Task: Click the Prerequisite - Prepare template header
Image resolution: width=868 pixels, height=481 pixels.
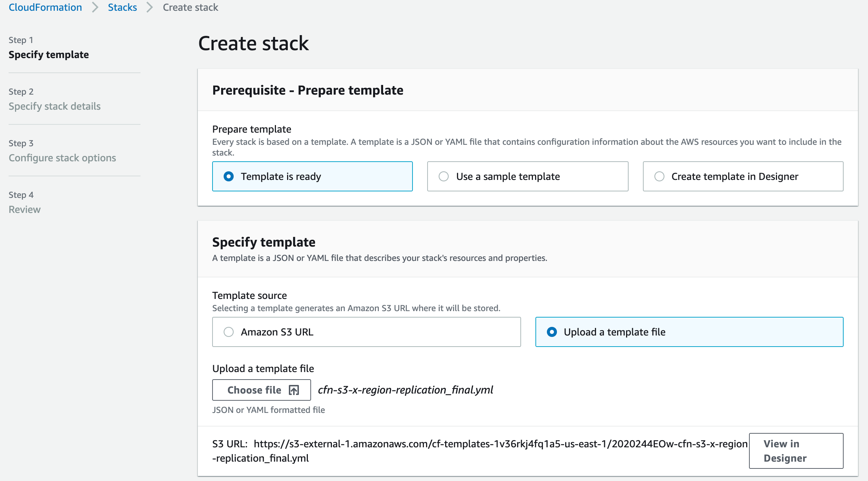Action: (x=307, y=90)
